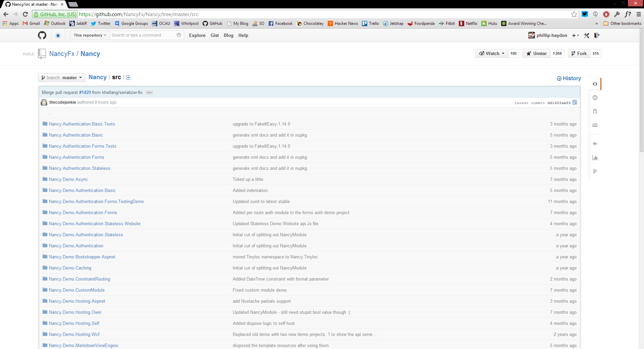The width and height of the screenshot is (644, 349).
Task: Click the f? font extension icon
Action: click(628, 14)
